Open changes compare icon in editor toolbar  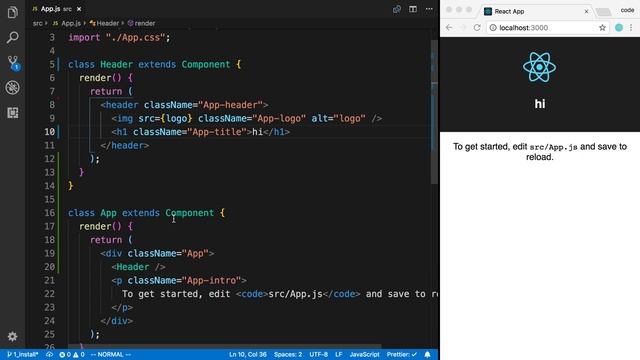click(397, 9)
